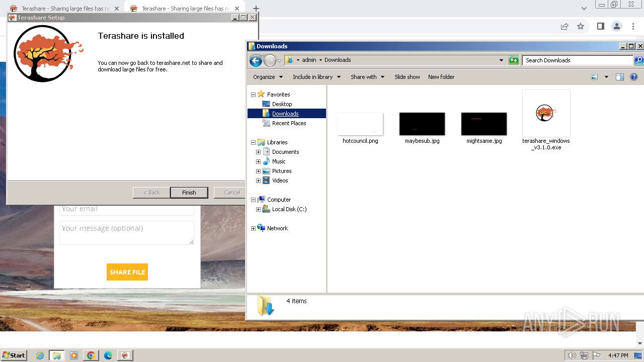Expand the Videos library node

(x=258, y=180)
